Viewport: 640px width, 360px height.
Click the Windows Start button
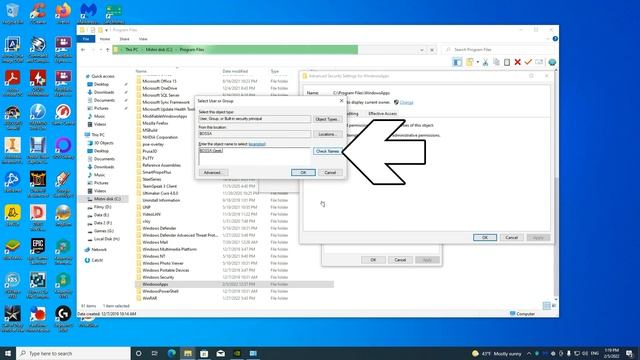click(x=8, y=353)
